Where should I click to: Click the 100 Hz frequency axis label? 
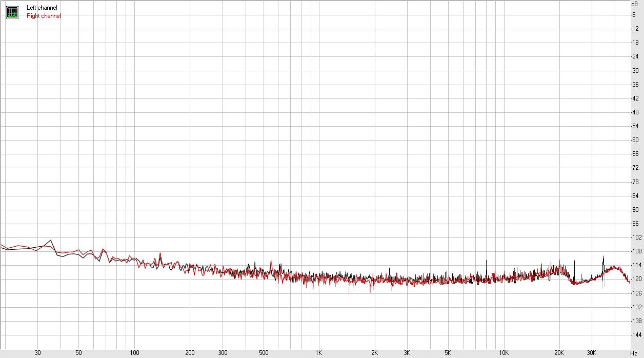(x=134, y=353)
